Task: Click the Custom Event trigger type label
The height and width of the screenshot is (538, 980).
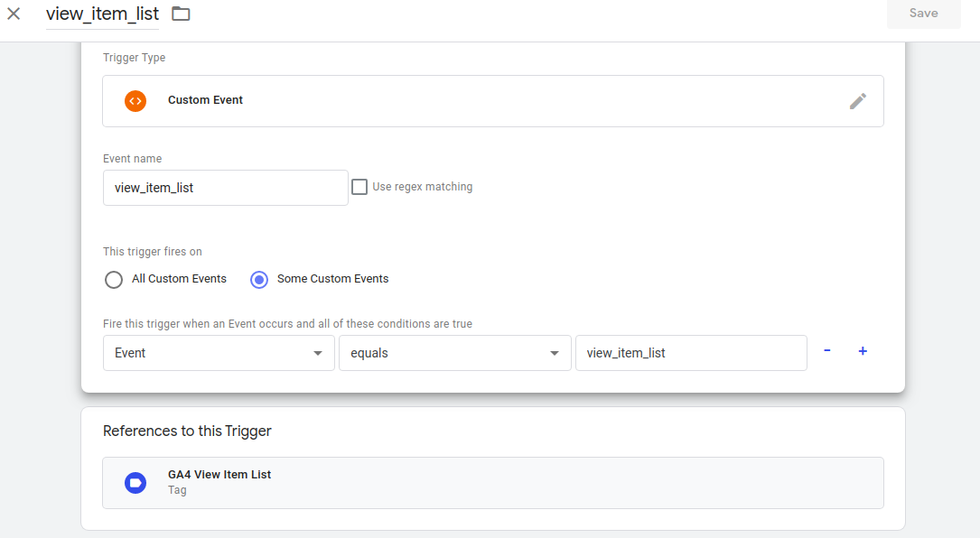Action: click(x=205, y=100)
